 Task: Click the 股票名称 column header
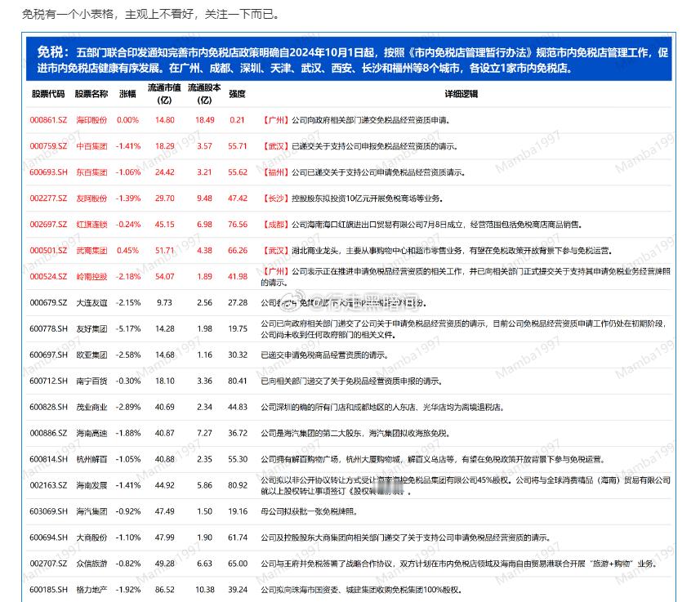click(x=91, y=94)
